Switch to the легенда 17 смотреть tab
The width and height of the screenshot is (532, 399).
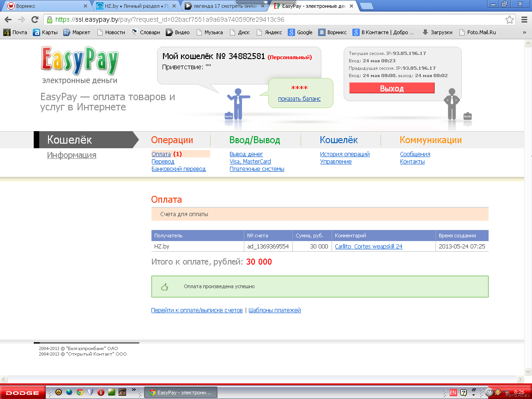(224, 6)
